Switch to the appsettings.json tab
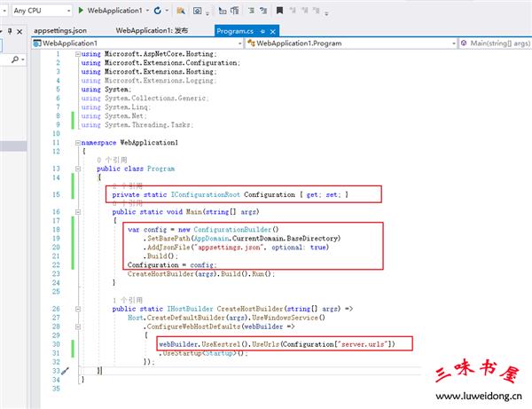Image resolution: width=532 pixels, height=409 pixels. coord(59,30)
